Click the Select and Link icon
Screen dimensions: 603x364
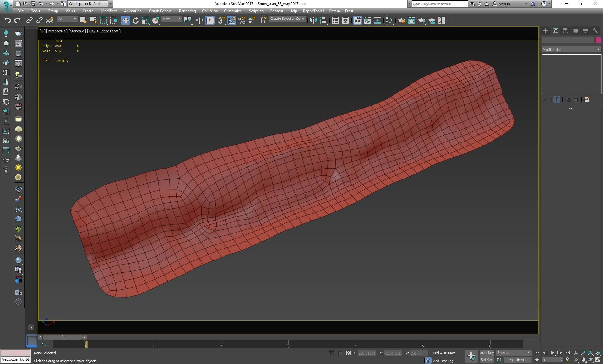coord(29,20)
